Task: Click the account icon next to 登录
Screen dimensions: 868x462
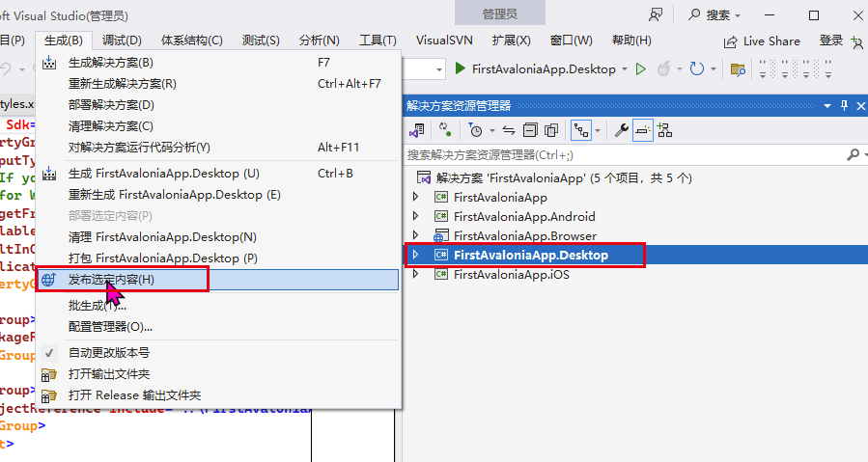Action: point(857,41)
